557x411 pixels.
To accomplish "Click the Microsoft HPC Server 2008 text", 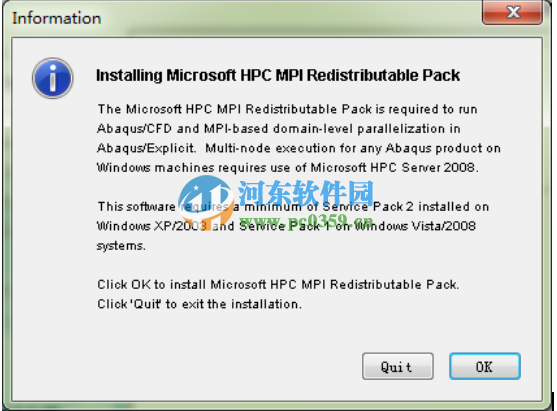I will tap(394, 167).
